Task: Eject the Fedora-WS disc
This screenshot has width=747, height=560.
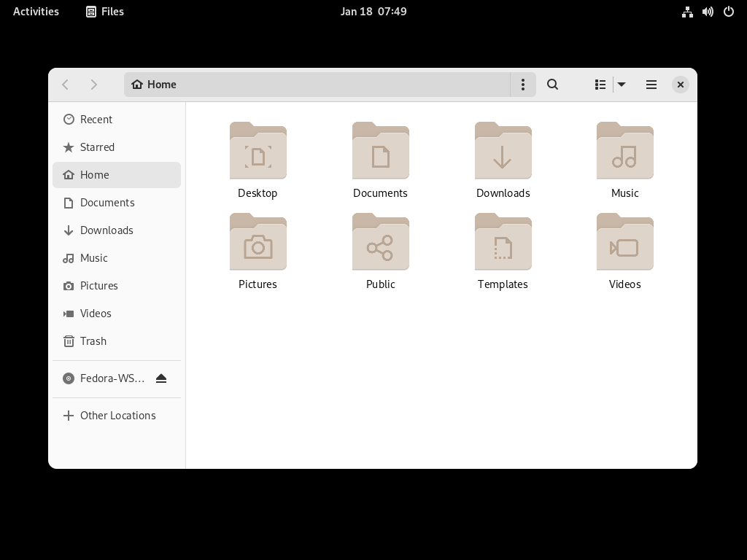Action: coord(161,378)
